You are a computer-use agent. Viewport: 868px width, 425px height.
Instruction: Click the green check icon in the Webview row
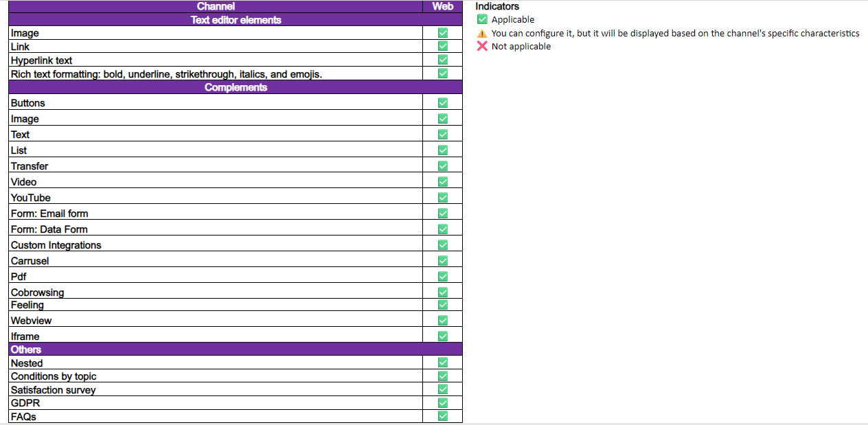click(443, 321)
